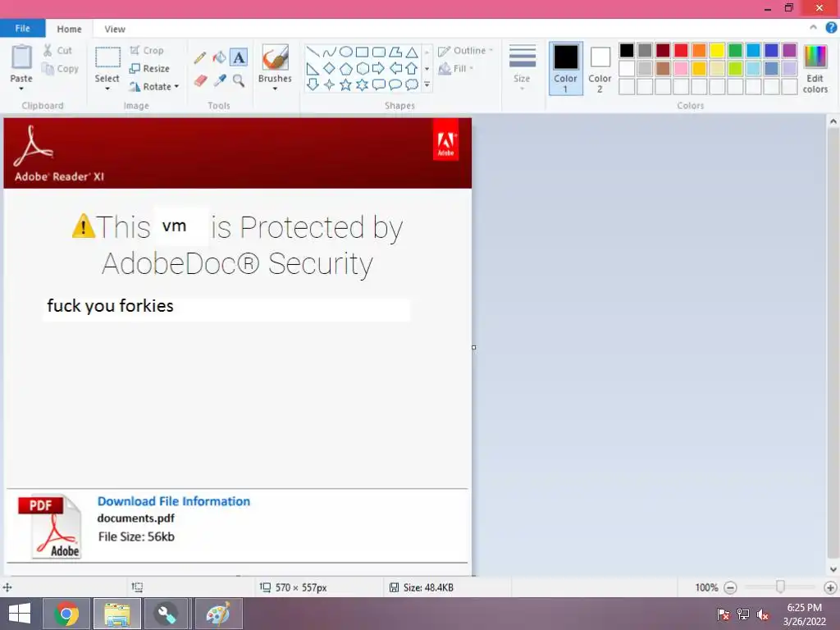The width and height of the screenshot is (840, 630).
Task: Open the shape Outline dropdown
Action: [466, 50]
